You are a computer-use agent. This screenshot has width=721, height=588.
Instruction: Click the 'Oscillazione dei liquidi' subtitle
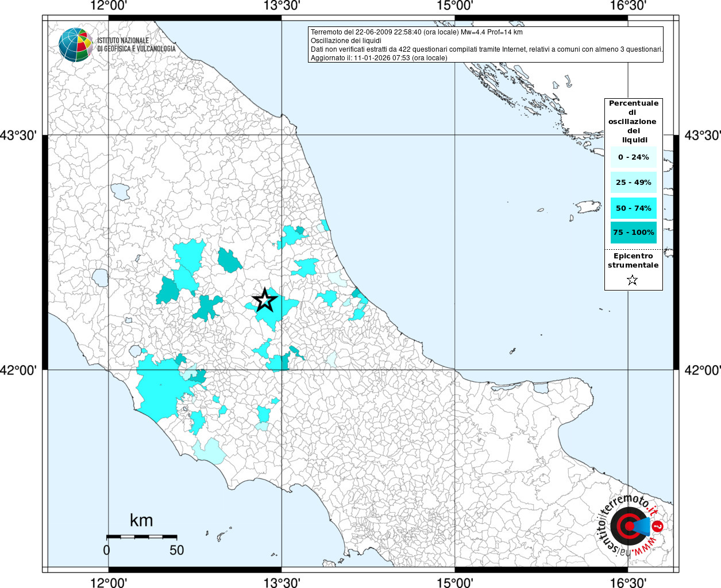pyautogui.click(x=346, y=41)
